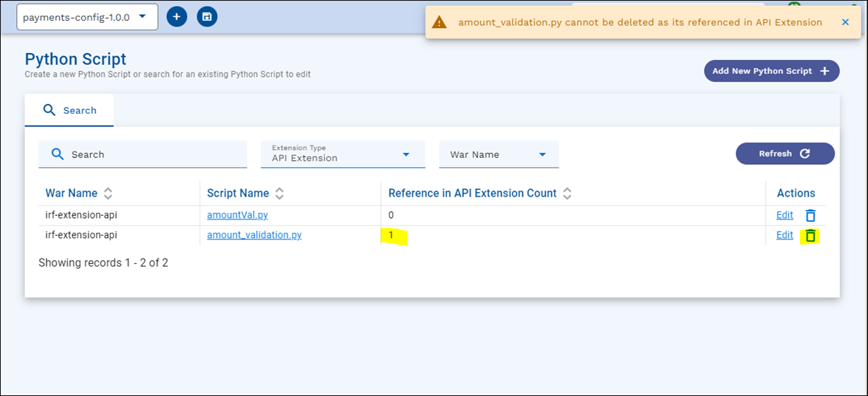
Task: Sort by War Name column arrows
Action: click(x=108, y=194)
